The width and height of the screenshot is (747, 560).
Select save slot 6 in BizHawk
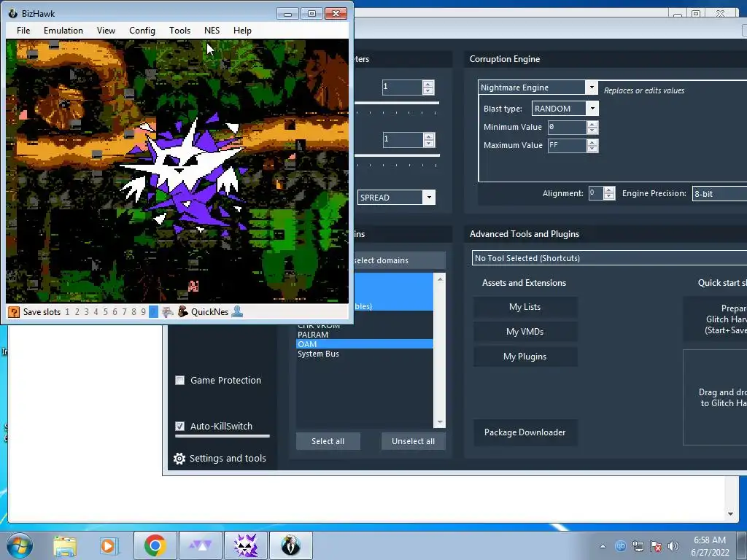click(x=115, y=312)
